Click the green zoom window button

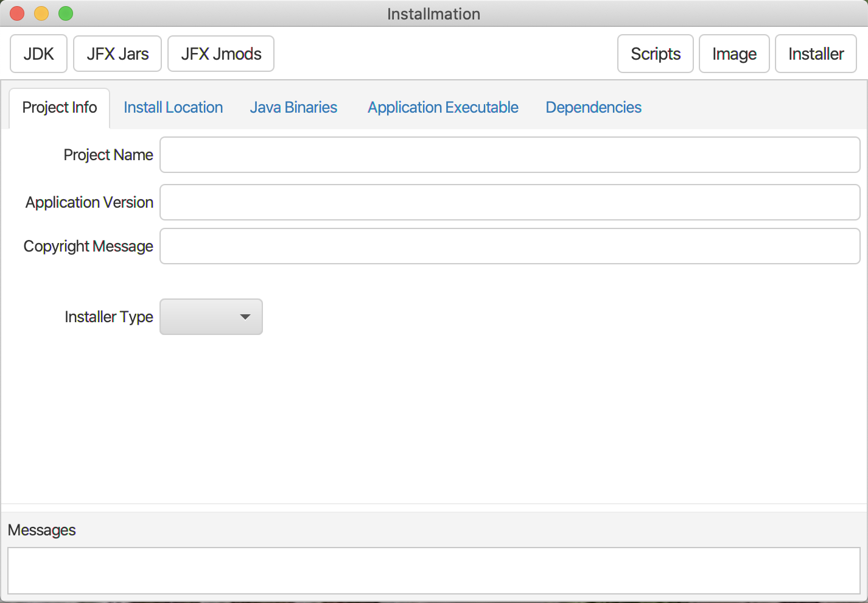[65, 13]
